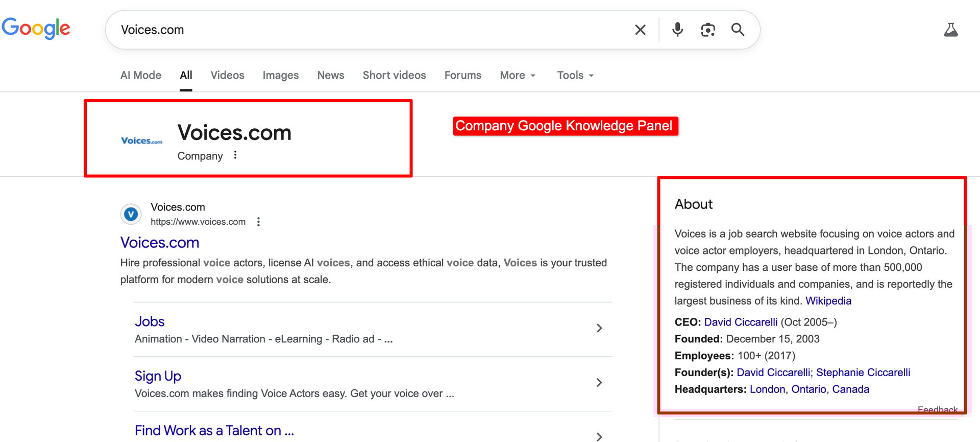The width and height of the screenshot is (980, 442).
Task: Open the Stephanie Ciccarelli founder link
Action: pyautogui.click(x=863, y=373)
